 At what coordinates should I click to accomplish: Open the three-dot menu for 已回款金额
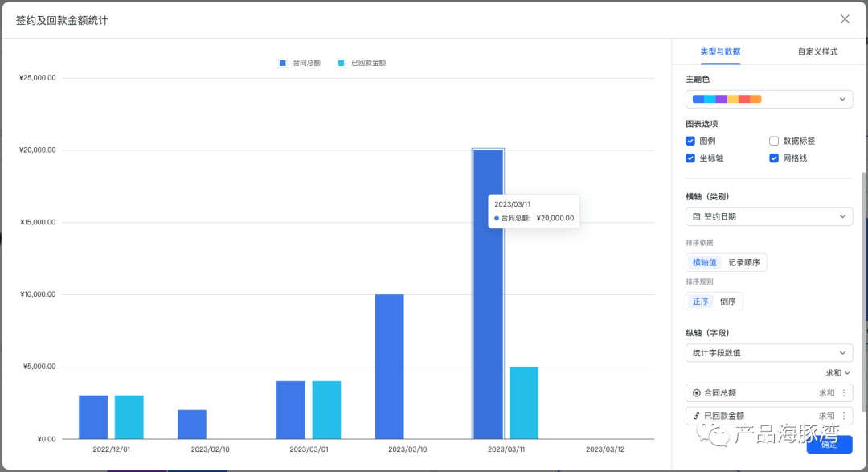pos(843,416)
